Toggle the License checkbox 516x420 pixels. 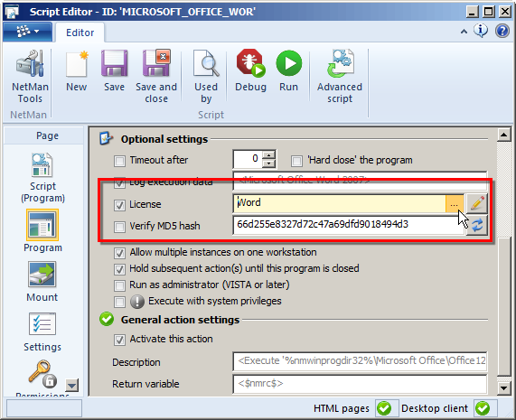tap(119, 205)
